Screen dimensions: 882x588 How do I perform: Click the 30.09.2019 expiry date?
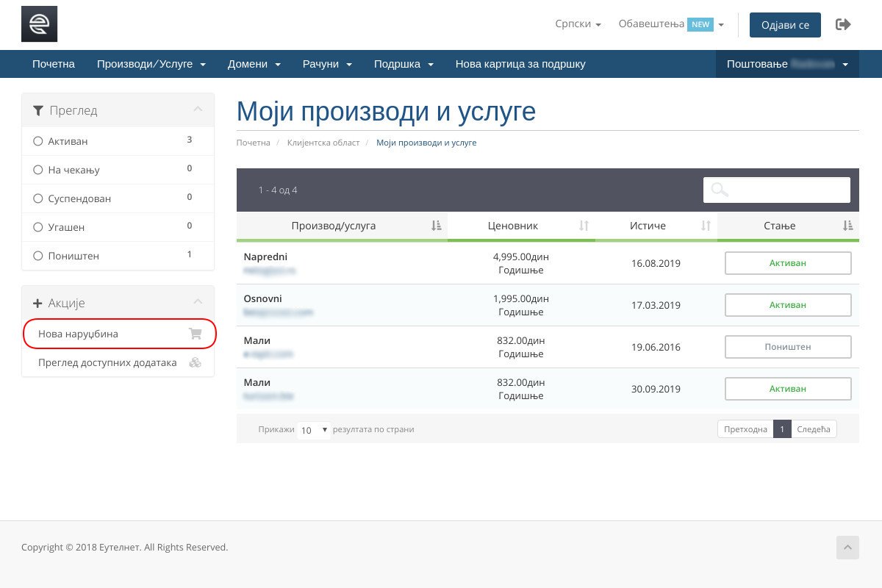656,389
